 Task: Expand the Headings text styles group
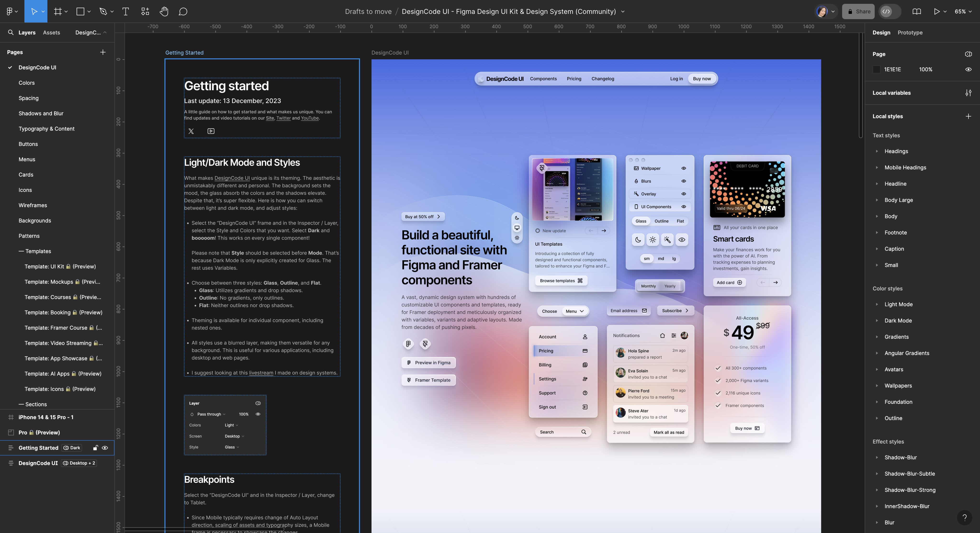877,151
